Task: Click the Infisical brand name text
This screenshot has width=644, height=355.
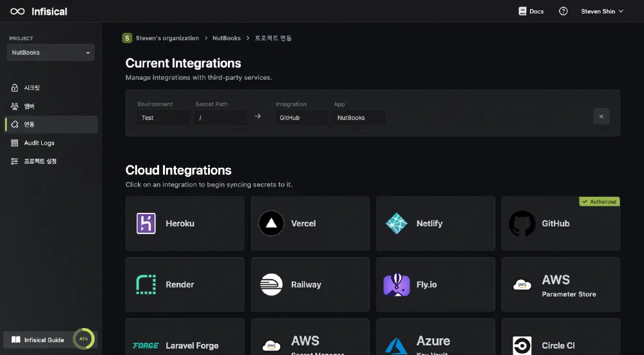Action: coord(50,12)
